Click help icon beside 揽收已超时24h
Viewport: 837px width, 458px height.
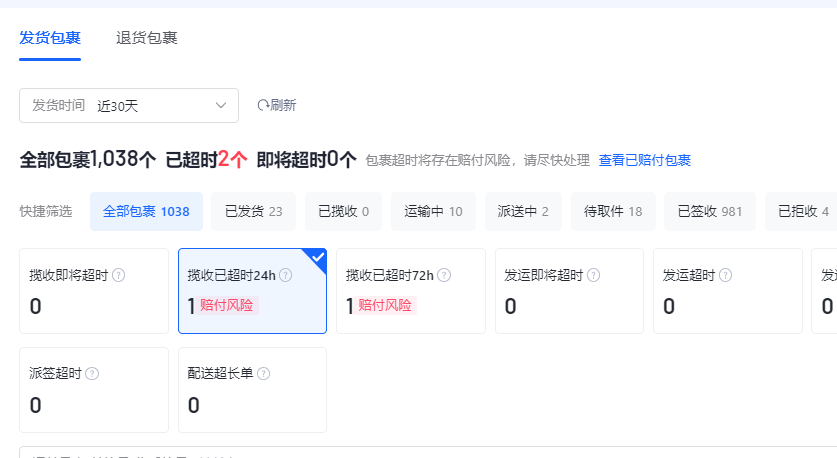coord(286,275)
